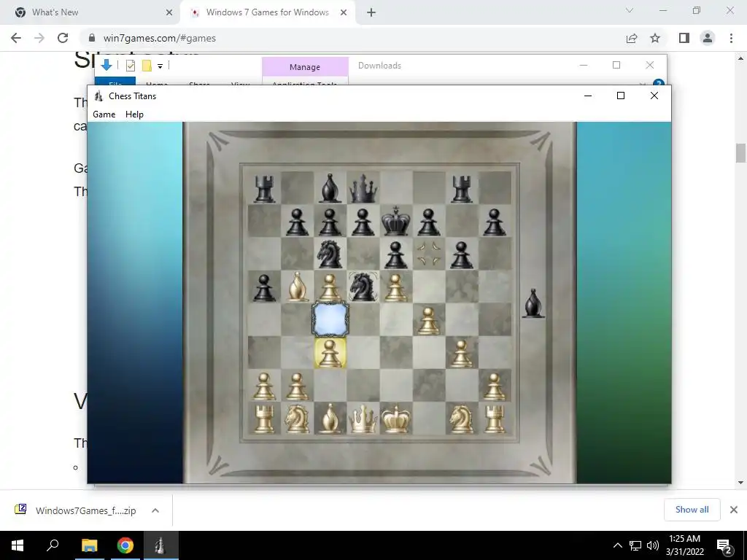Open the Chrome three-dot menu
Image resolution: width=747 pixels, height=560 pixels.
coord(731,38)
